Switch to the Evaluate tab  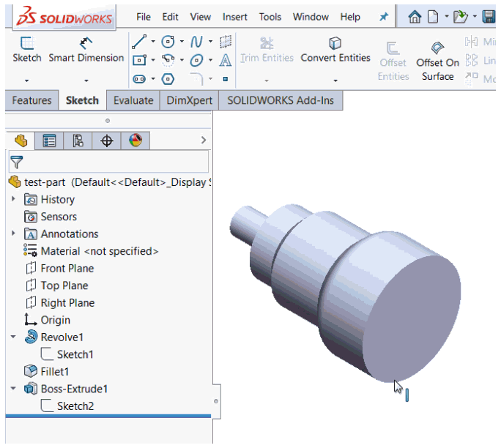point(133,100)
